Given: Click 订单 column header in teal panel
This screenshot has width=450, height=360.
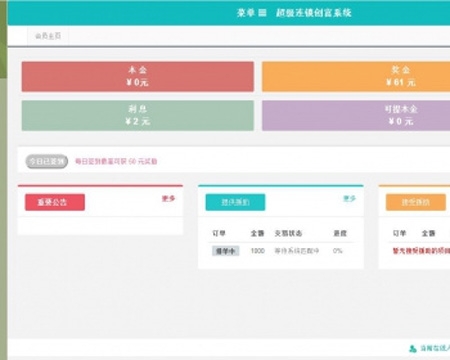Looking at the screenshot, I should coord(219,233).
